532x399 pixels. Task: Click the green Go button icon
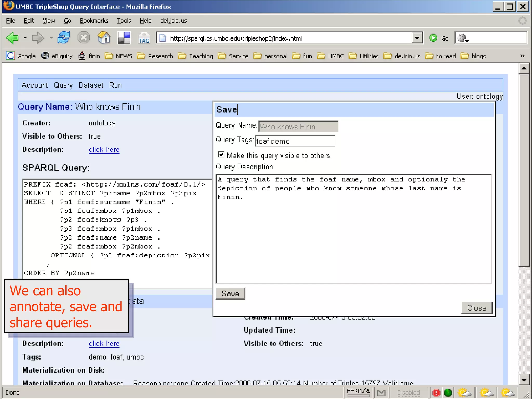[x=433, y=38]
